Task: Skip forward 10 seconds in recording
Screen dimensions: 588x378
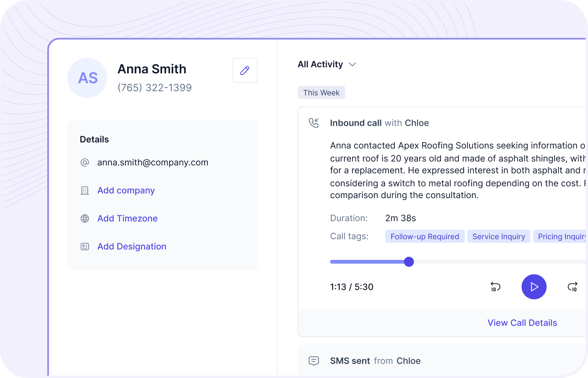Action: pos(572,287)
